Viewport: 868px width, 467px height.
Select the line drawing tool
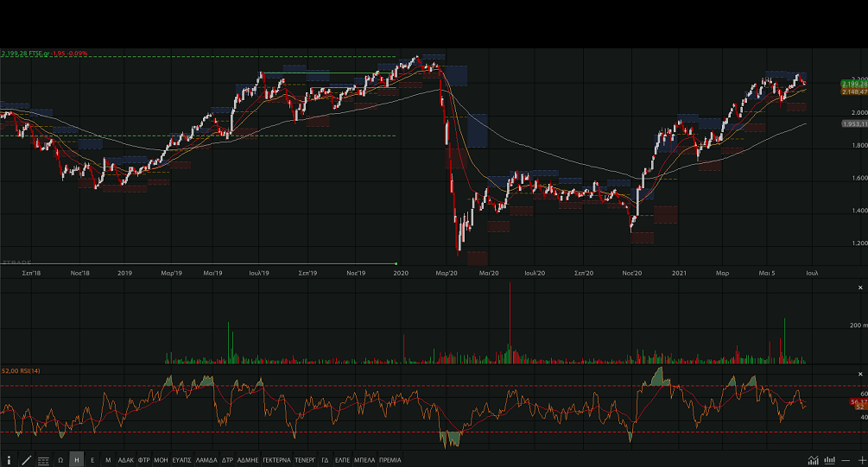[26, 460]
